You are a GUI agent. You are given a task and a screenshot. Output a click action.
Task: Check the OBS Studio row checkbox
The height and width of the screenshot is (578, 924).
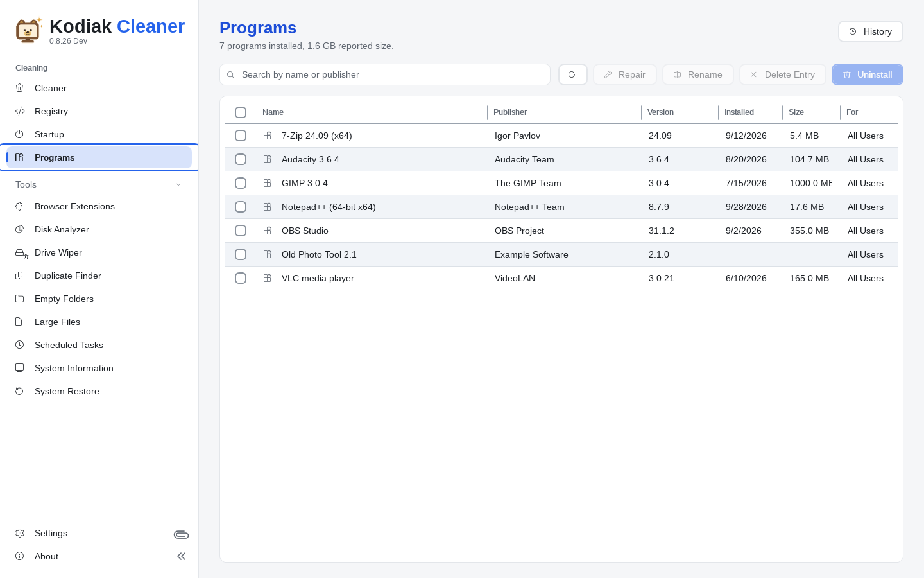(x=241, y=231)
